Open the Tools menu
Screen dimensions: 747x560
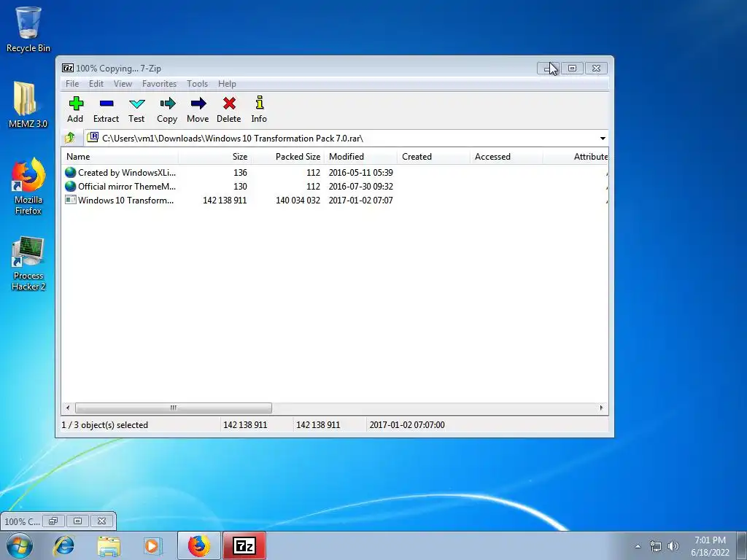coord(197,84)
